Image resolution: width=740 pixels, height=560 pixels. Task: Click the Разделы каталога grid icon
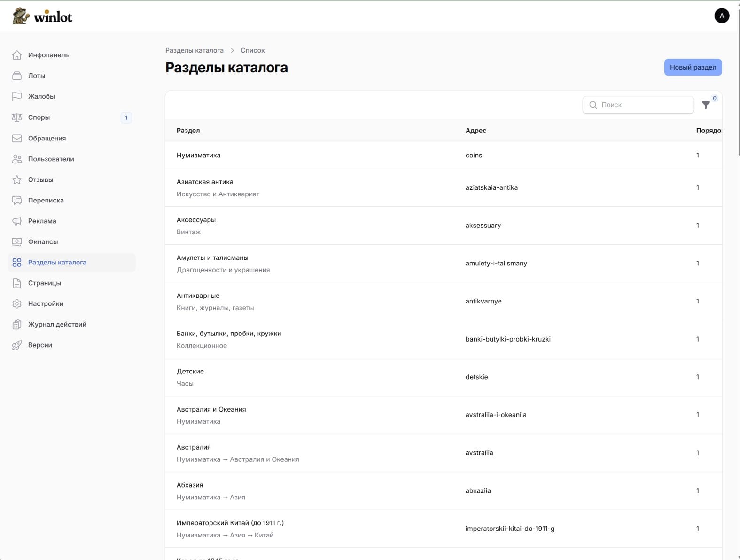[17, 262]
